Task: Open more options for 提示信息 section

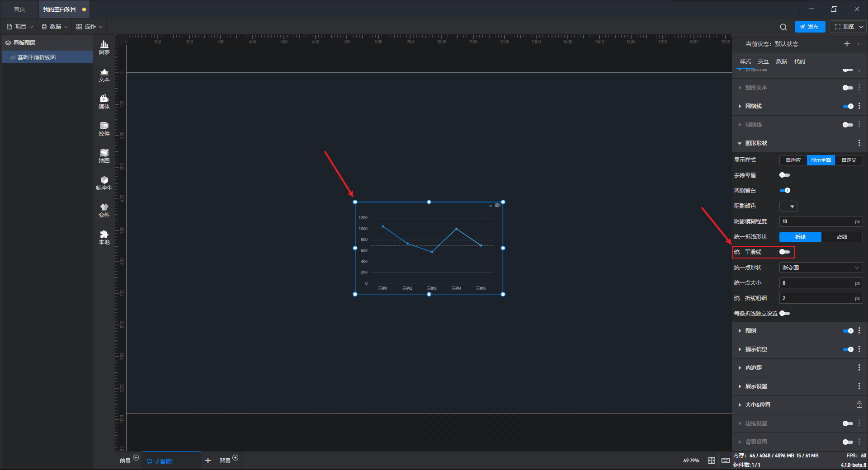Action: (859, 349)
